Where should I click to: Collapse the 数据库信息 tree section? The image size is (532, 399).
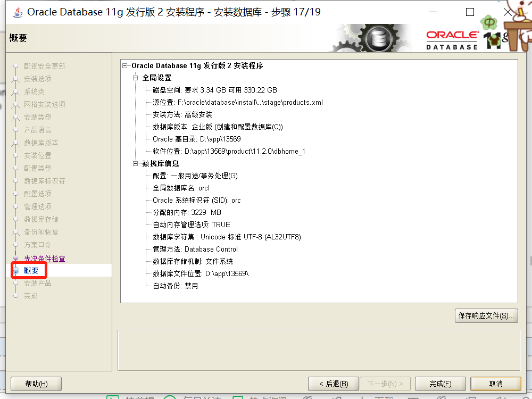pos(136,163)
